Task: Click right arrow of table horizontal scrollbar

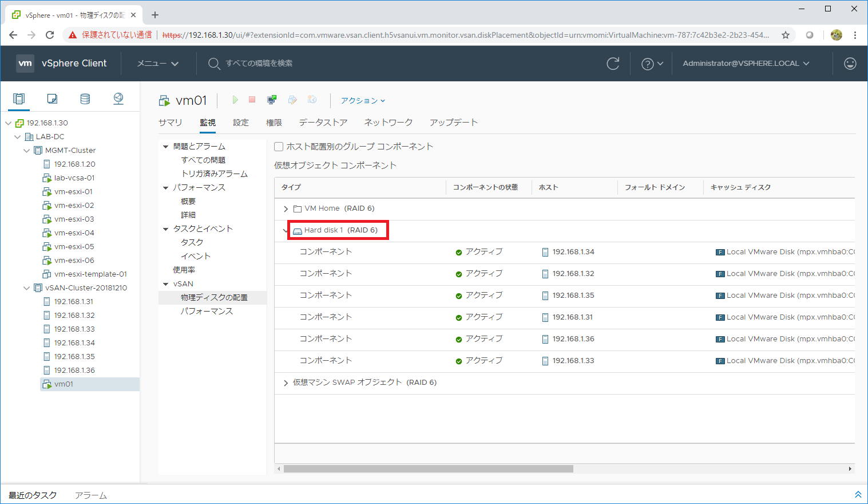Action: pyautogui.click(x=850, y=469)
